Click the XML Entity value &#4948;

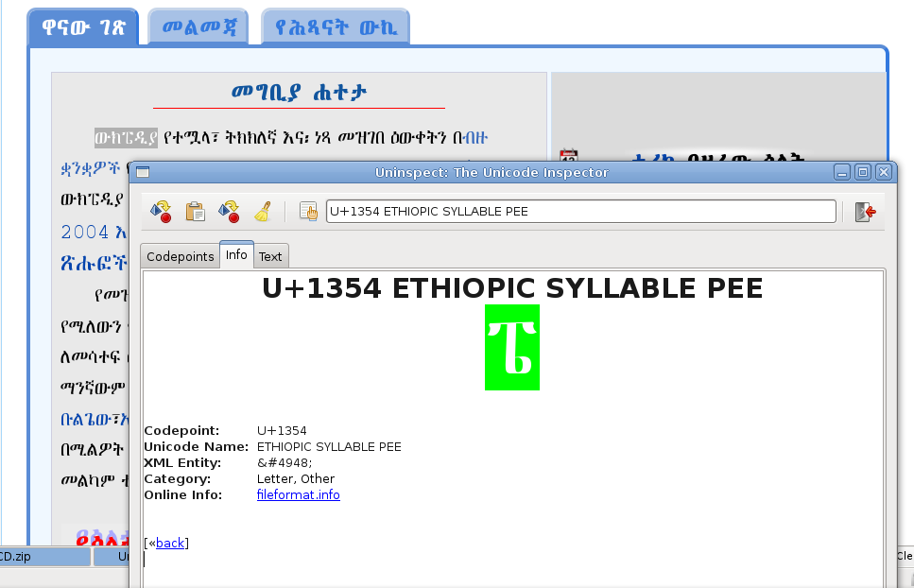click(x=285, y=462)
